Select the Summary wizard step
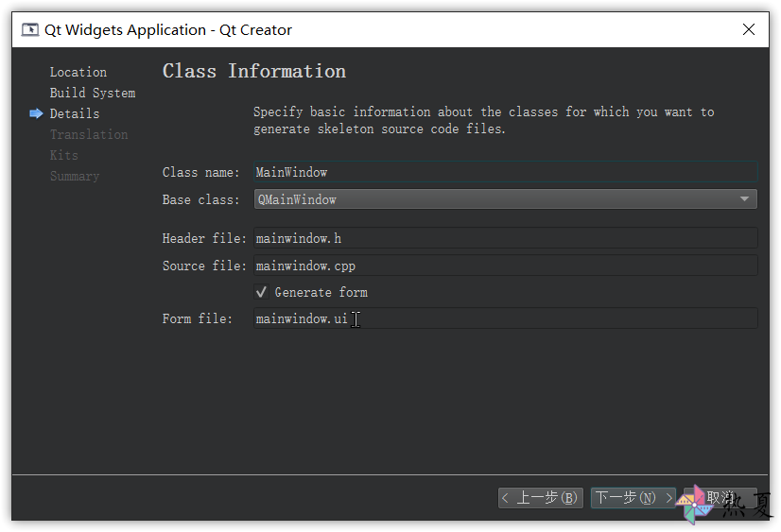The width and height of the screenshot is (781, 532). (75, 176)
